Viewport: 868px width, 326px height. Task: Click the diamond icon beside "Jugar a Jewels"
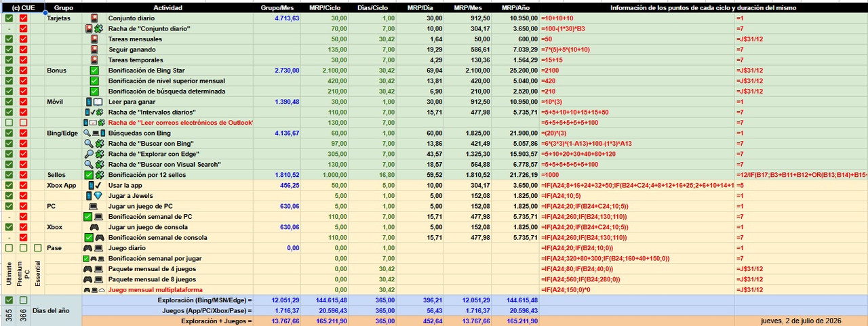(x=99, y=195)
